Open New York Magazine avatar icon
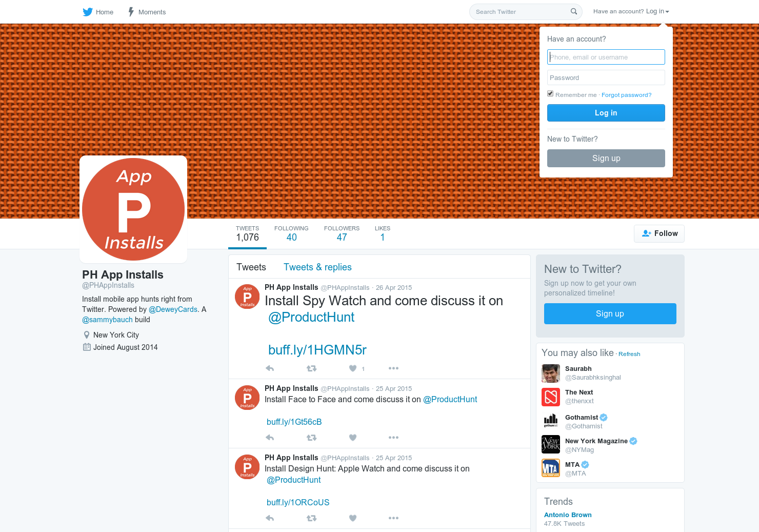 click(551, 444)
